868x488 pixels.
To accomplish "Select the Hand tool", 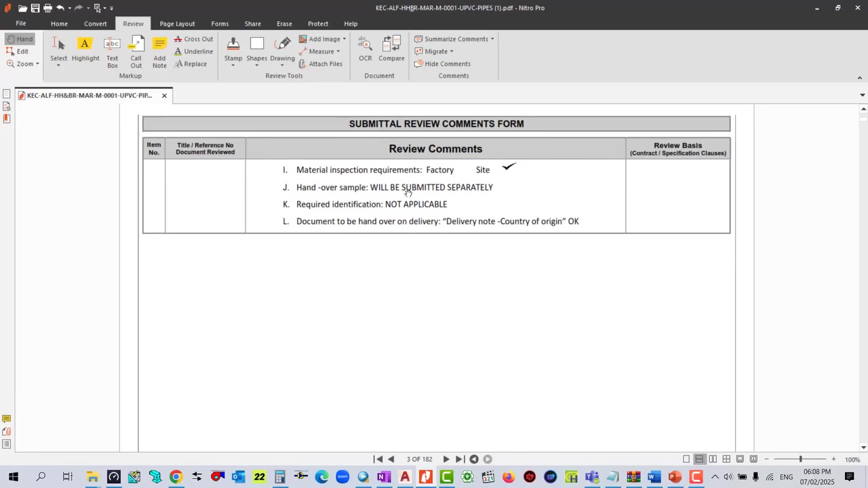I will coord(20,39).
